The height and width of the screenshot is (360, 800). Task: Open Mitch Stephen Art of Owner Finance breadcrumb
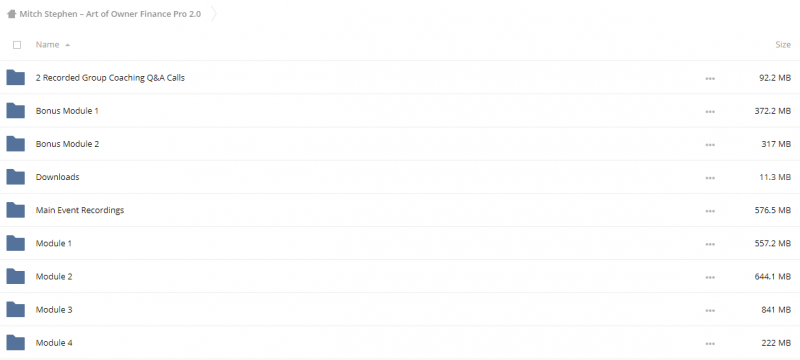pyautogui.click(x=110, y=14)
